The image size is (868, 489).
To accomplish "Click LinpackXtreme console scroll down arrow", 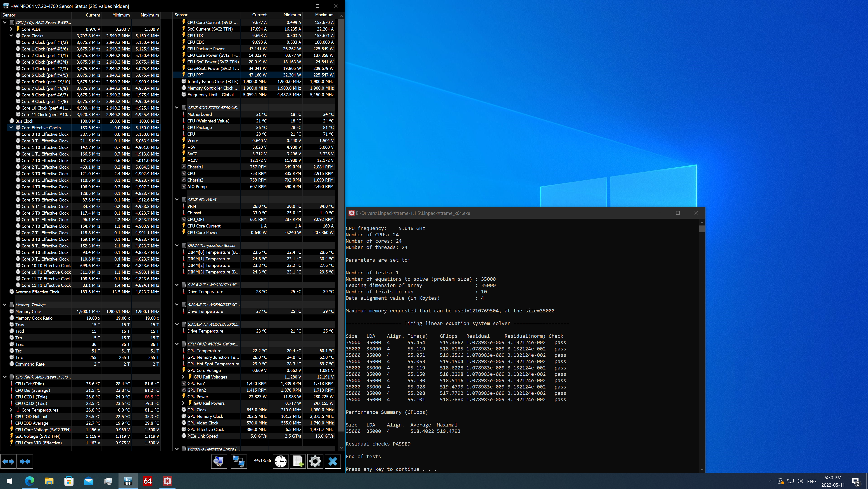I will point(702,470).
